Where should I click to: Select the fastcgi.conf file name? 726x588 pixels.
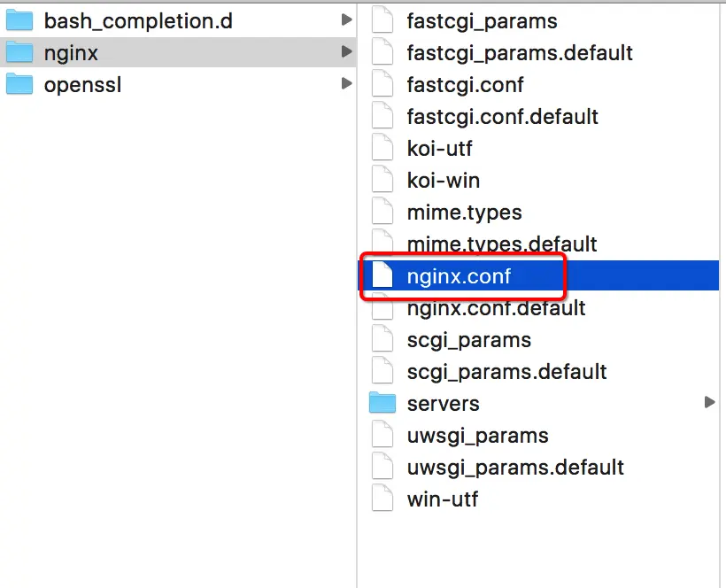pyautogui.click(x=465, y=85)
